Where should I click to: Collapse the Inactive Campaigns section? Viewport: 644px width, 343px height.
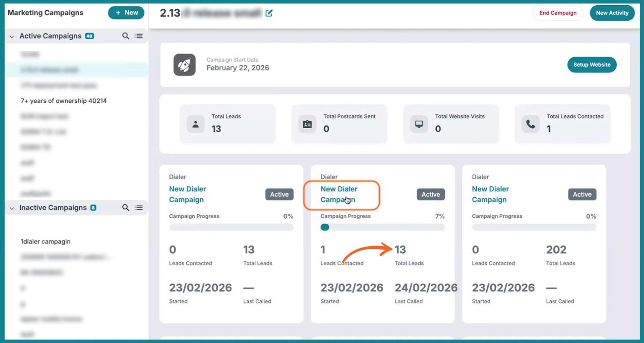click(x=12, y=208)
